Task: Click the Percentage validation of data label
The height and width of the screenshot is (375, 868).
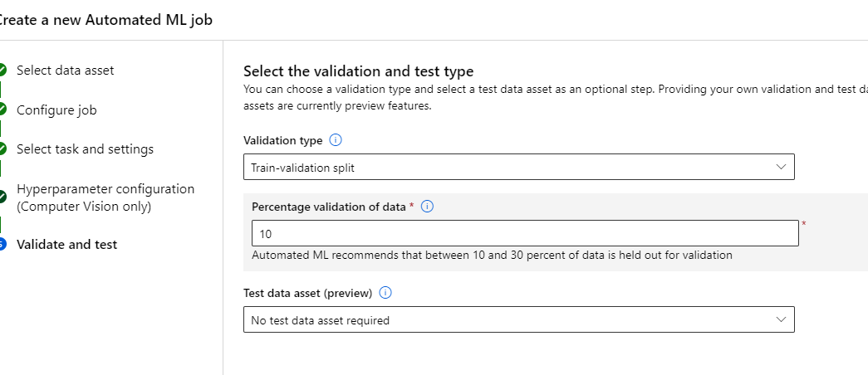Action: click(329, 207)
